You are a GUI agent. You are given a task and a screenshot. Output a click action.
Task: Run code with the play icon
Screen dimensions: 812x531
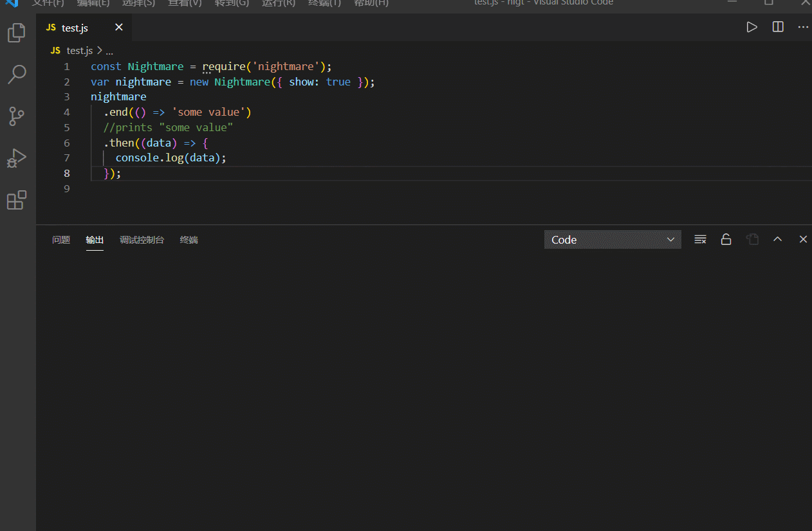click(752, 27)
